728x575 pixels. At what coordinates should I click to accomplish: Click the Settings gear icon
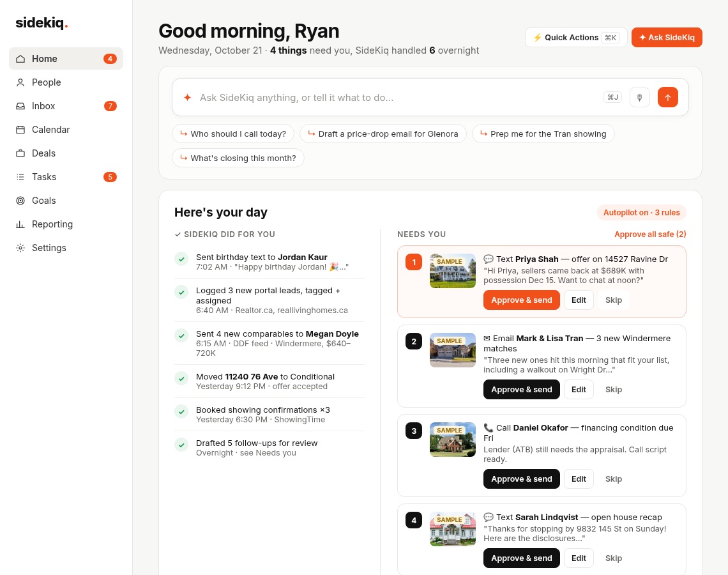pos(20,248)
